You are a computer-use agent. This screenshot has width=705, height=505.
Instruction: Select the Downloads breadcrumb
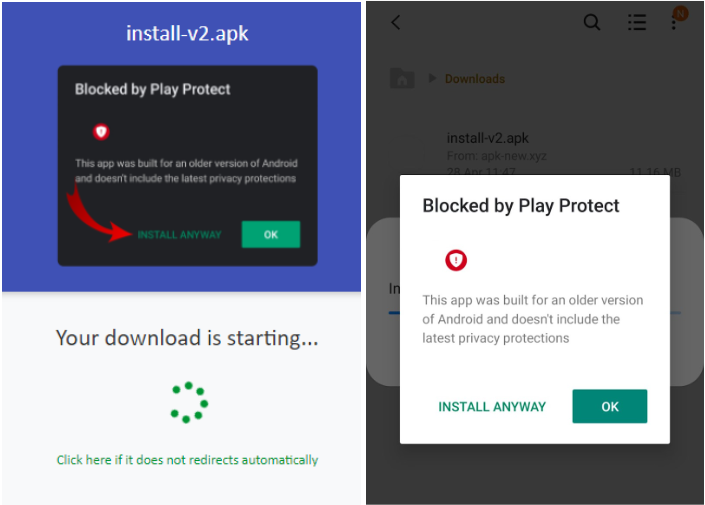(475, 79)
